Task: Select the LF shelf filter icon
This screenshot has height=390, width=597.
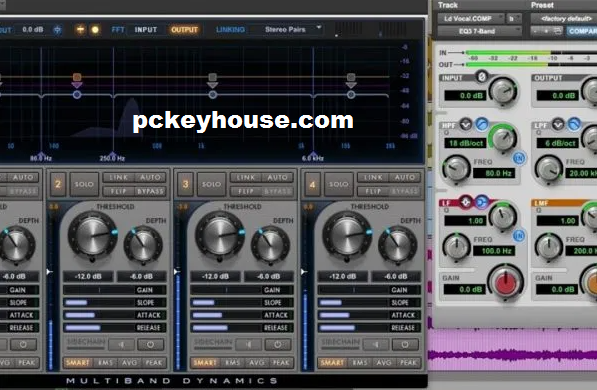Action: 481,202
